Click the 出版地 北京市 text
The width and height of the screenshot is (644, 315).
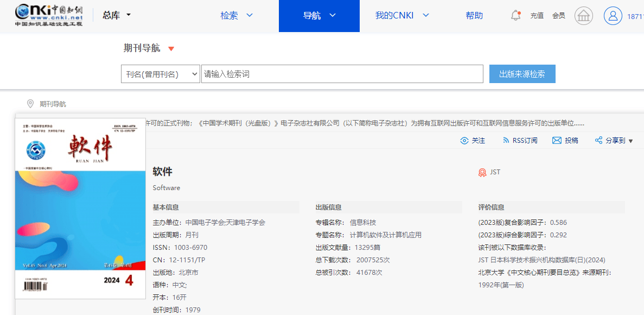click(176, 272)
